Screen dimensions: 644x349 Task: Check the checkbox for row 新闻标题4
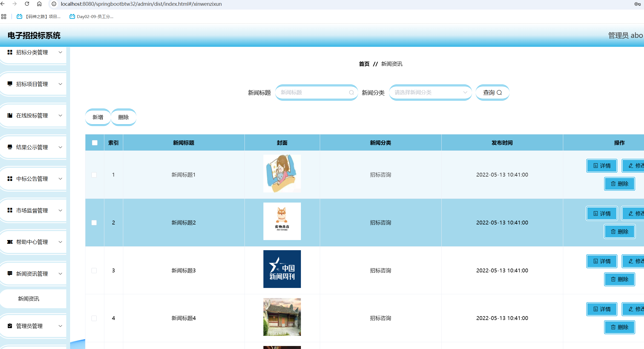pyautogui.click(x=94, y=318)
